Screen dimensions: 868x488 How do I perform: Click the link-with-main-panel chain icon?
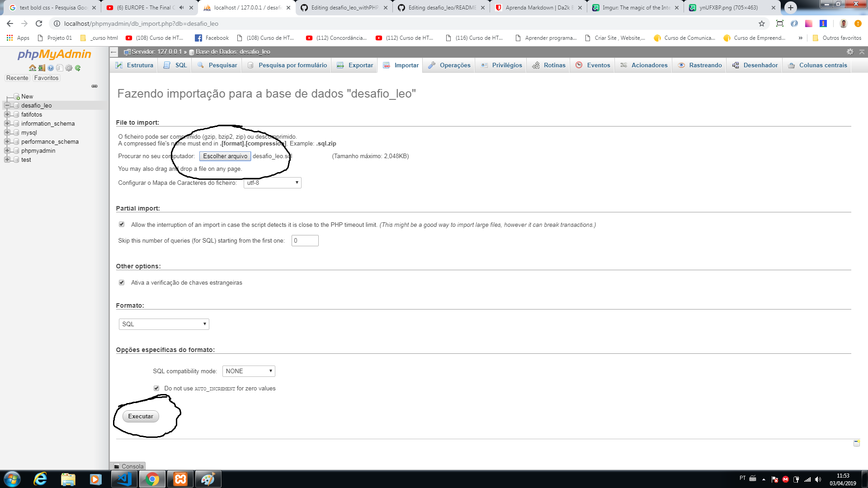click(94, 86)
